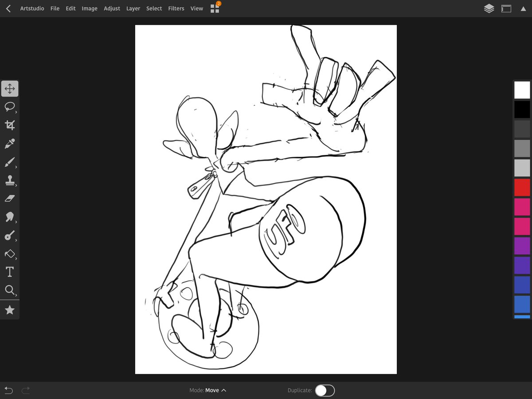This screenshot has height=399, width=532.
Task: Select the Crop tool
Action: (10, 125)
